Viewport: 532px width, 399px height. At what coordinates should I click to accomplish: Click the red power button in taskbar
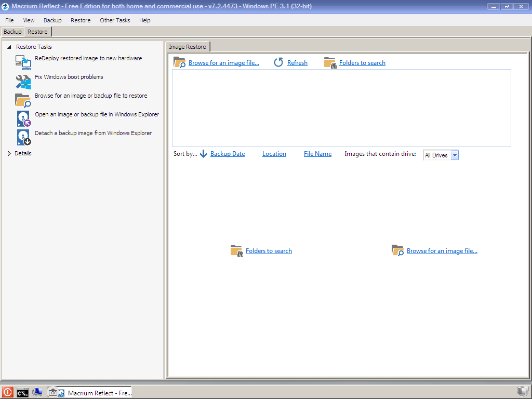[7, 393]
